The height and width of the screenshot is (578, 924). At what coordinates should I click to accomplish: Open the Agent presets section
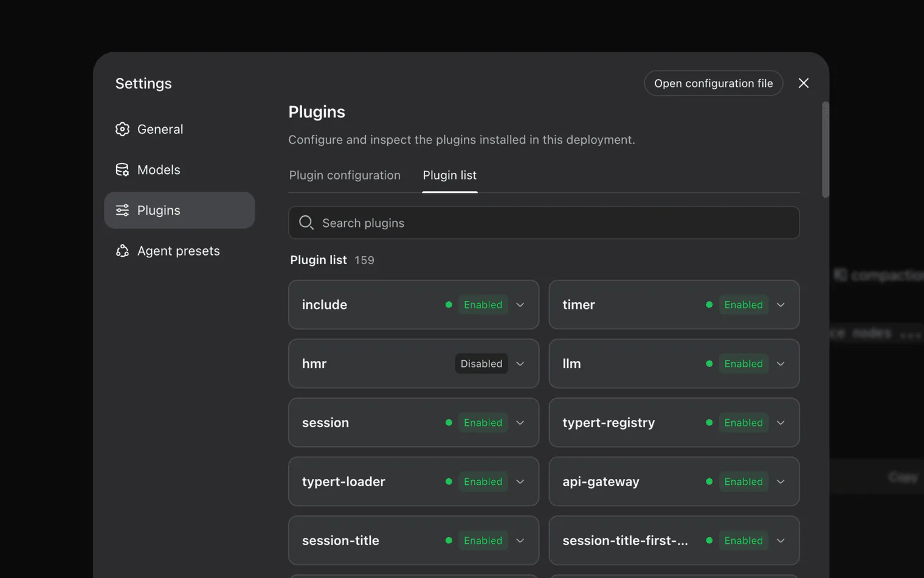point(179,251)
